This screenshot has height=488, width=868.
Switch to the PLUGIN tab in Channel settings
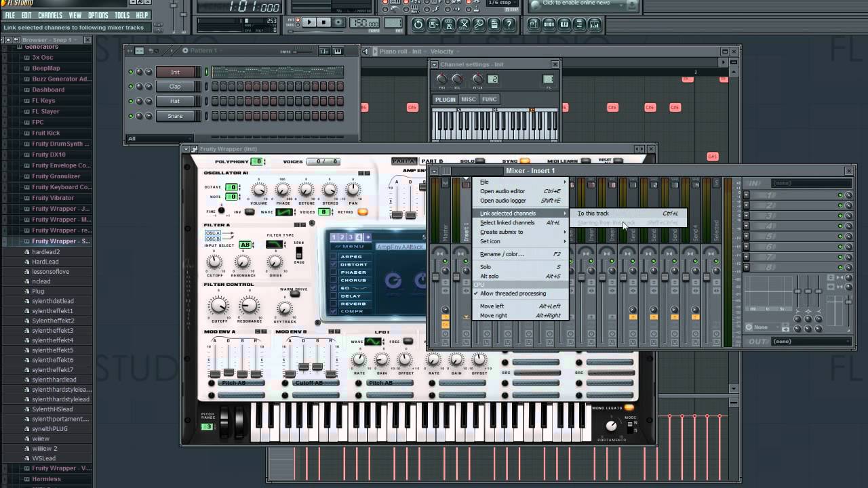[x=446, y=100]
